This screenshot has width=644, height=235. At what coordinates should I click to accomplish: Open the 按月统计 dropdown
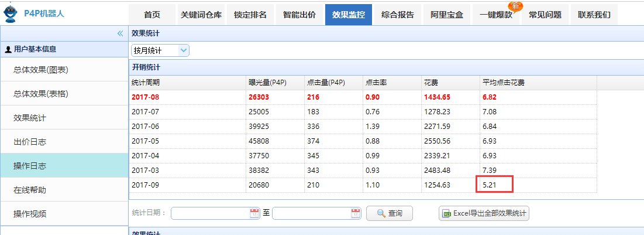click(x=160, y=50)
